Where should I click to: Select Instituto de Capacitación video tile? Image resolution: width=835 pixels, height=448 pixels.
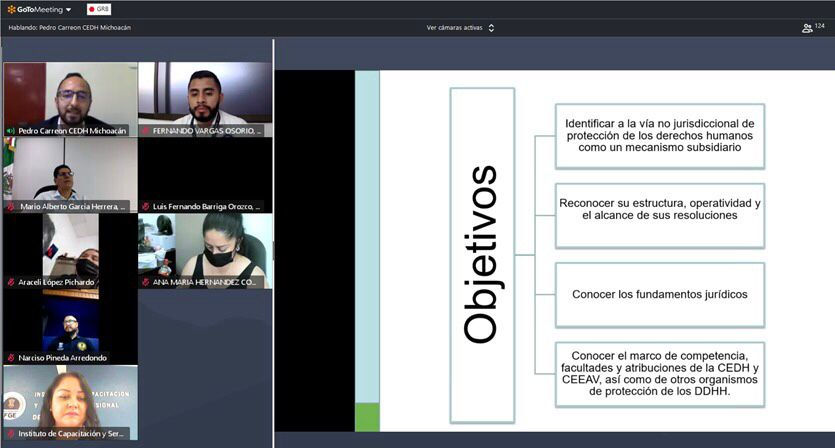point(70,402)
